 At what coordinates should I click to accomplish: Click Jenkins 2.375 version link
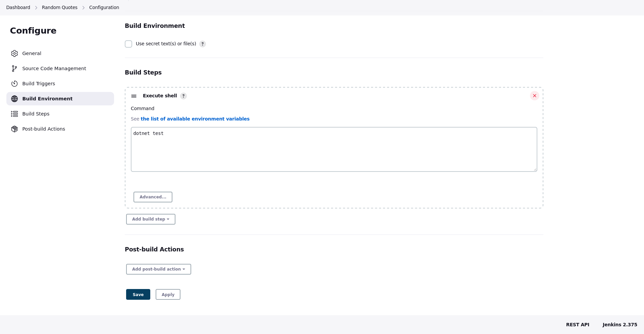pos(620,325)
